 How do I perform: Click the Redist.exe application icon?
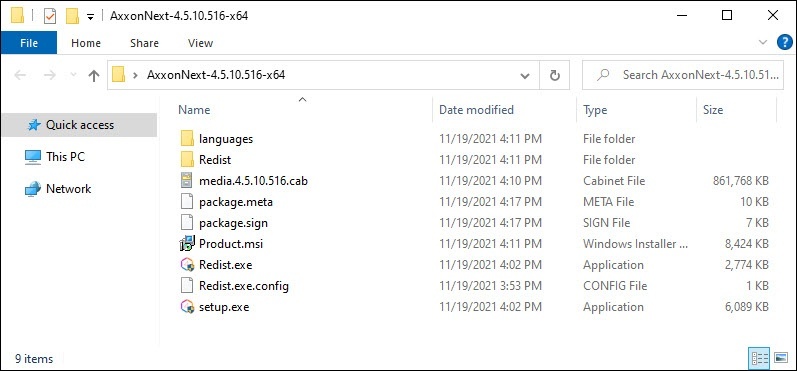pyautogui.click(x=187, y=265)
